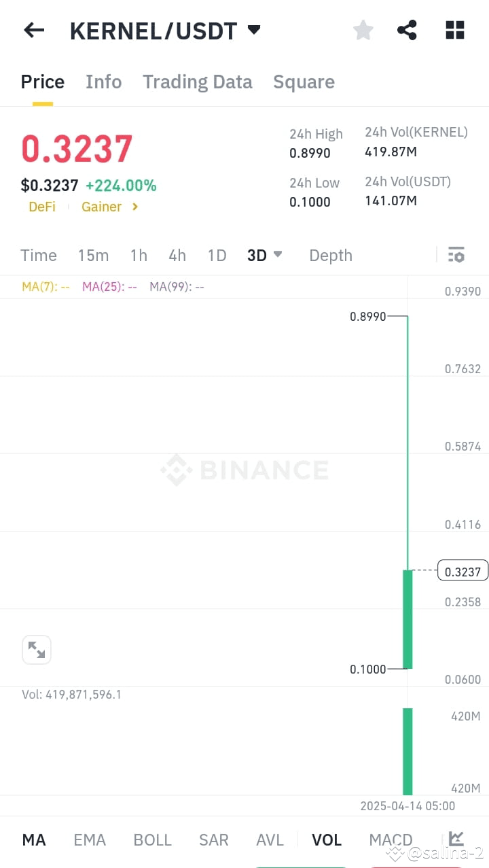Open the indicator chart icon at bottom right
The image size is (489, 868).
pyautogui.click(x=456, y=839)
